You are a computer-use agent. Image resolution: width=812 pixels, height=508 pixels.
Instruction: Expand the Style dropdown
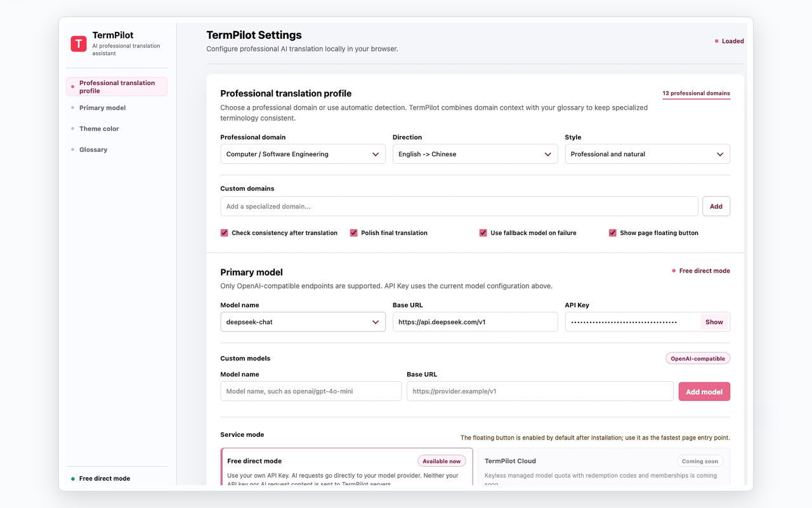coord(647,154)
